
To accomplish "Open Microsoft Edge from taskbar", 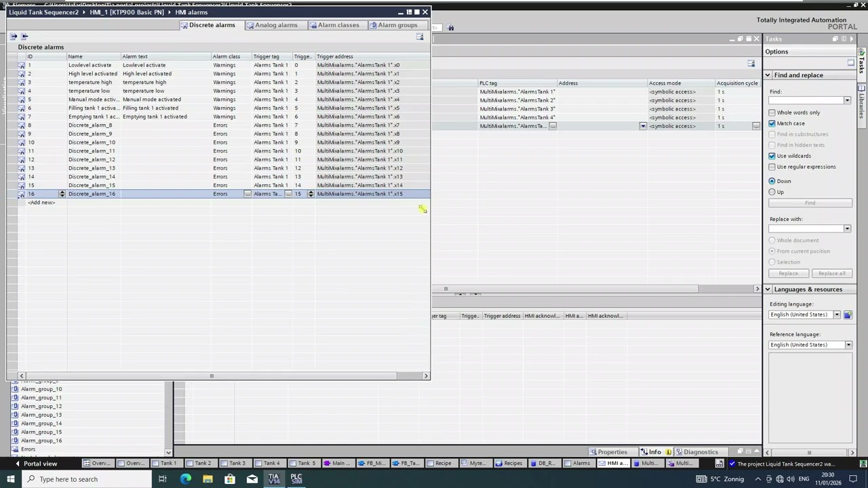I will pyautogui.click(x=185, y=479).
